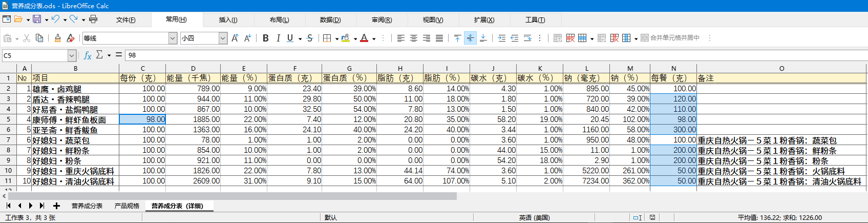Open the 文件(F) menu tab
This screenshot has height=223, width=868.
(126, 19)
